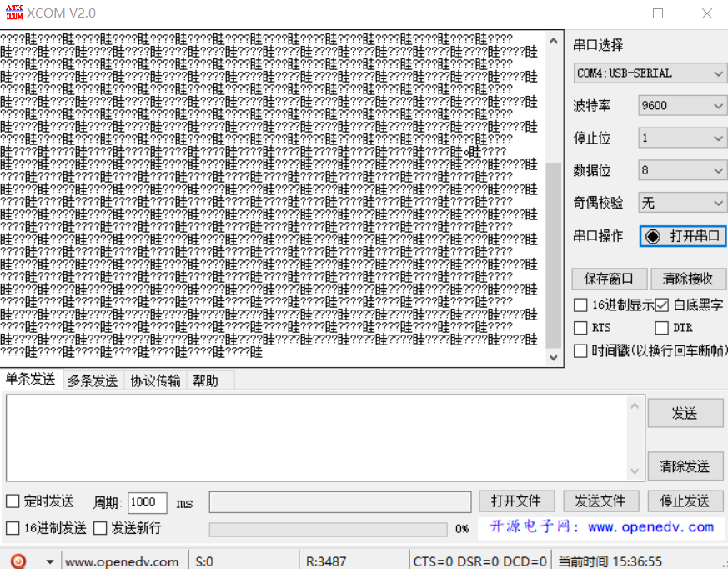The height and width of the screenshot is (569, 728).
Task: Click 清除发送 to clear the send box
Action: pos(685,466)
